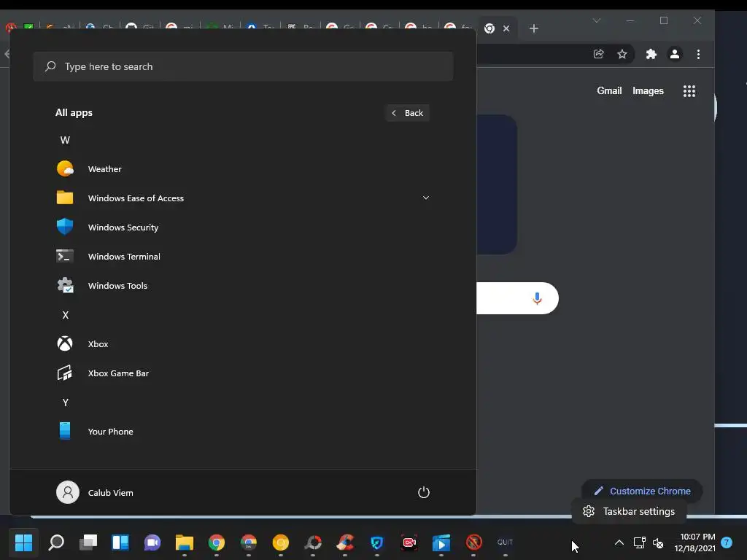
Task: Expand the Windows Ease of Access folder
Action: (x=243, y=198)
